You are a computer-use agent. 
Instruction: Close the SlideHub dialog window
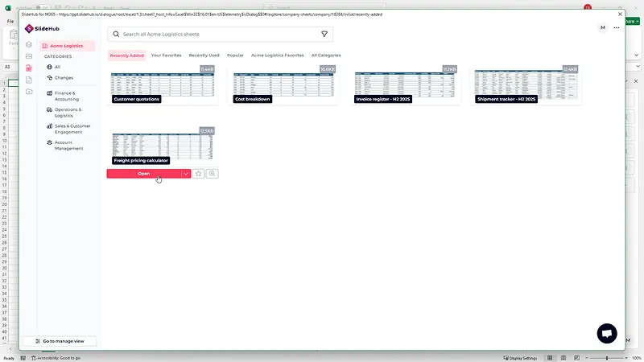click(620, 14)
